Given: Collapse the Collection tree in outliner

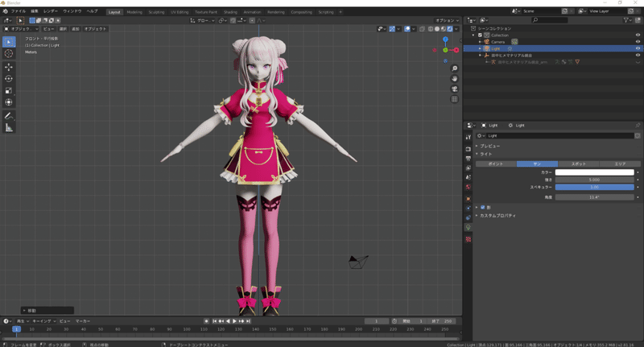Looking at the screenshot, I should (x=473, y=35).
